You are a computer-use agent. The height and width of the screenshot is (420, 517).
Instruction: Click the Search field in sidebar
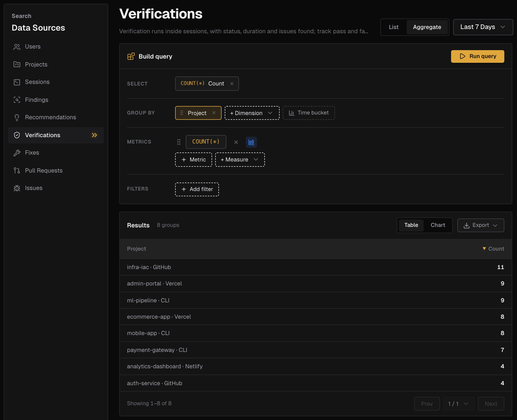coord(22,16)
